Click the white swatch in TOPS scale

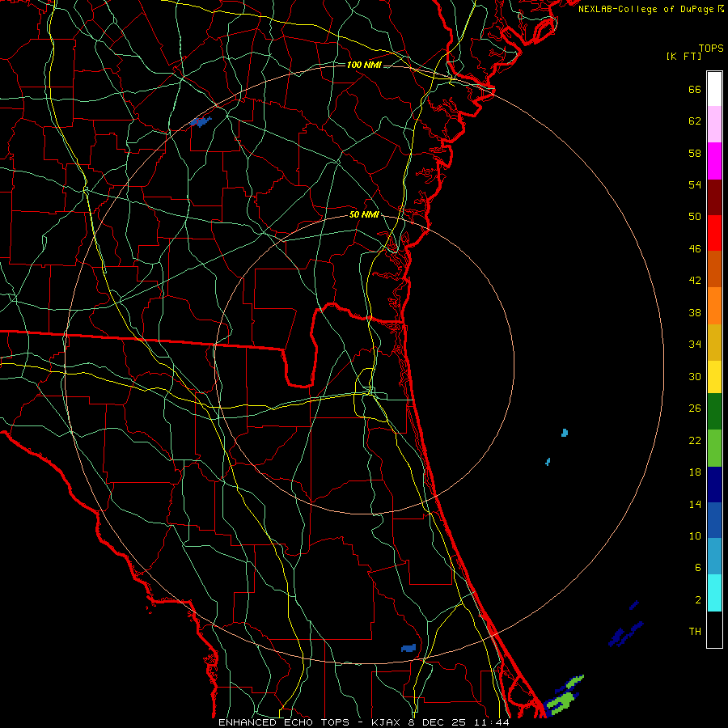coord(714,89)
